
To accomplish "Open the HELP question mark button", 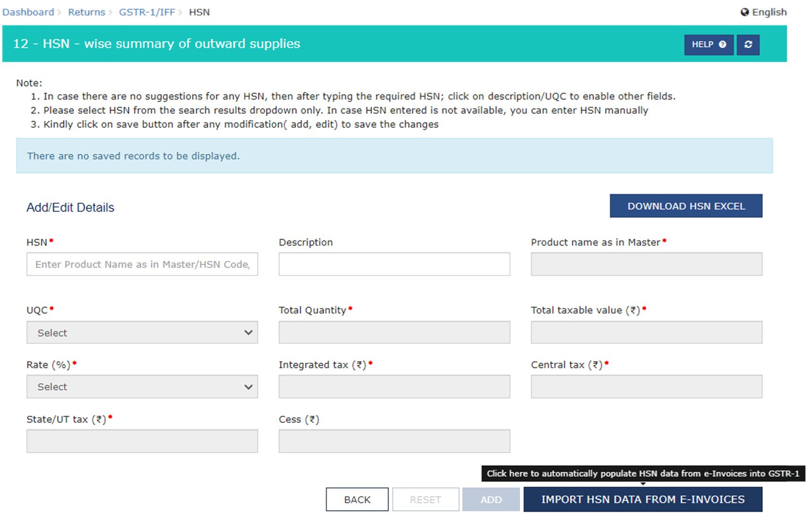I will point(708,44).
